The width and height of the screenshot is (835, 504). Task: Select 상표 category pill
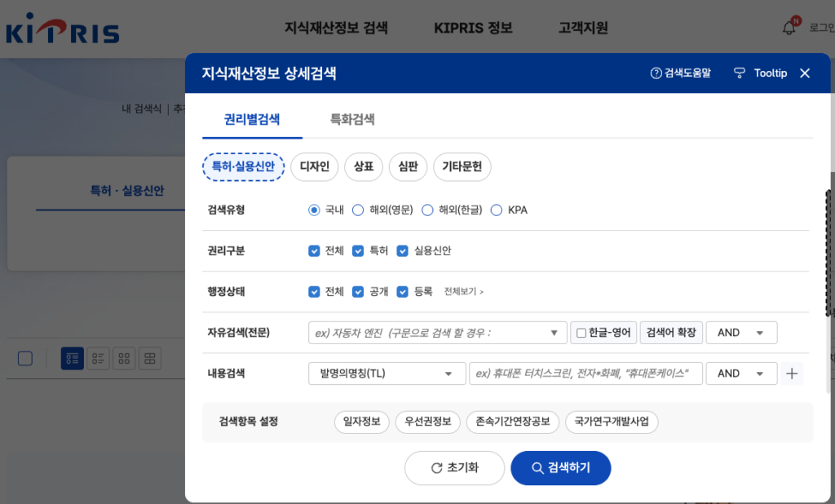pyautogui.click(x=364, y=166)
